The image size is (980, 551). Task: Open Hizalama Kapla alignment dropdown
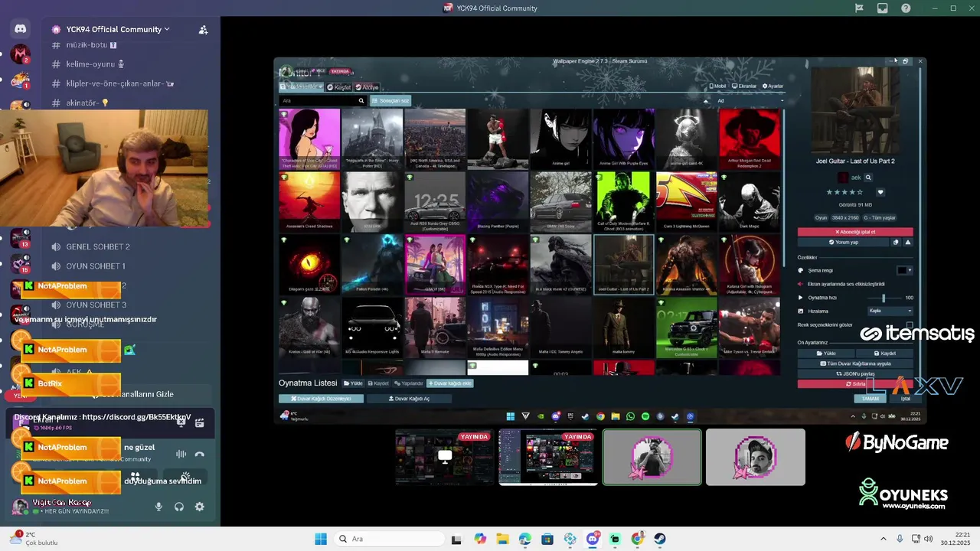click(x=890, y=311)
